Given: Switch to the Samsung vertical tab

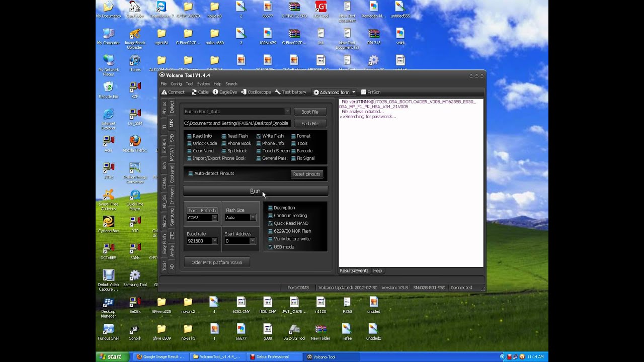Looking at the screenshot, I should coord(172,217).
